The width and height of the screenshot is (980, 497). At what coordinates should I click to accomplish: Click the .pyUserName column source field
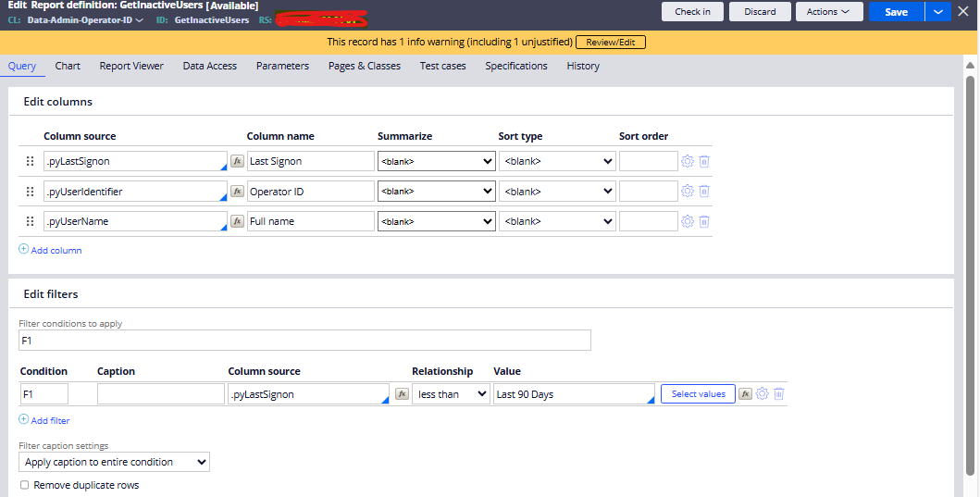(135, 221)
